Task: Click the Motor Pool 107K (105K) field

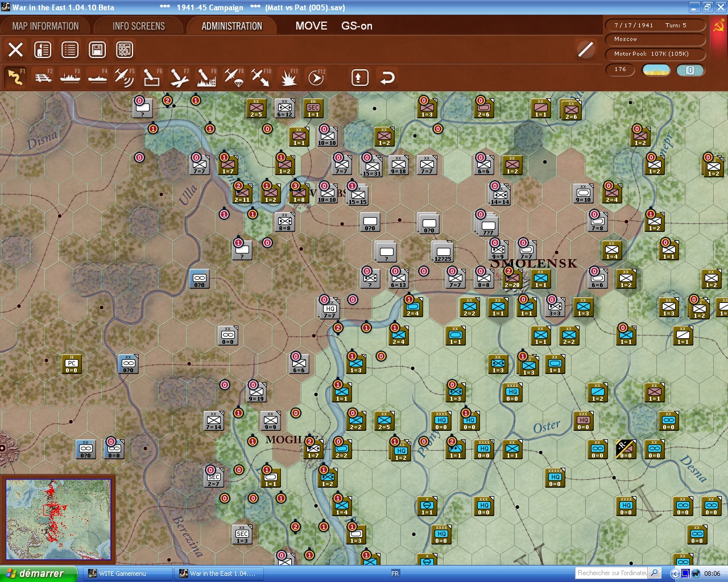Action: 655,54
